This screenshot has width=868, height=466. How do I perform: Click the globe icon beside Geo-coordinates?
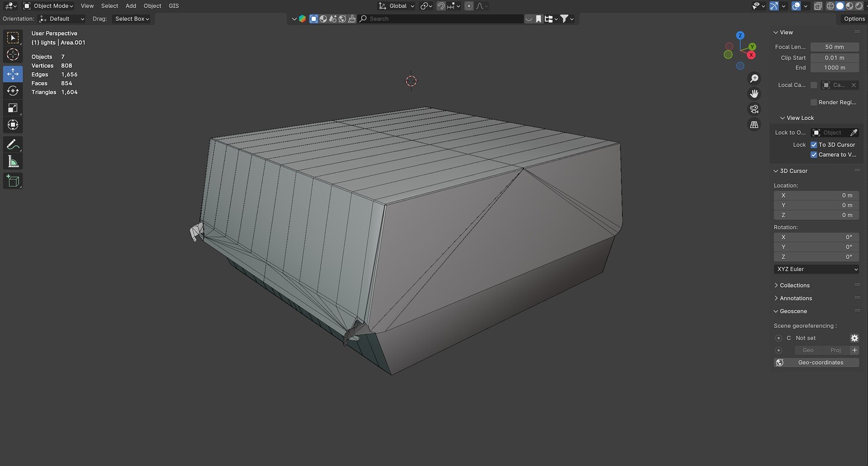[779, 362]
